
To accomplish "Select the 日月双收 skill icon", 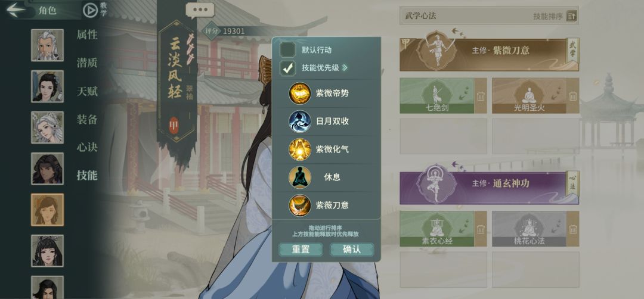I will [x=299, y=121].
